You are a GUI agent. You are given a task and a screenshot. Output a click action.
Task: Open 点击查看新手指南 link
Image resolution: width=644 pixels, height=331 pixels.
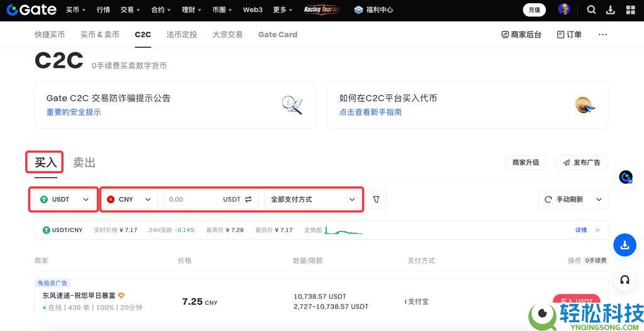point(370,112)
